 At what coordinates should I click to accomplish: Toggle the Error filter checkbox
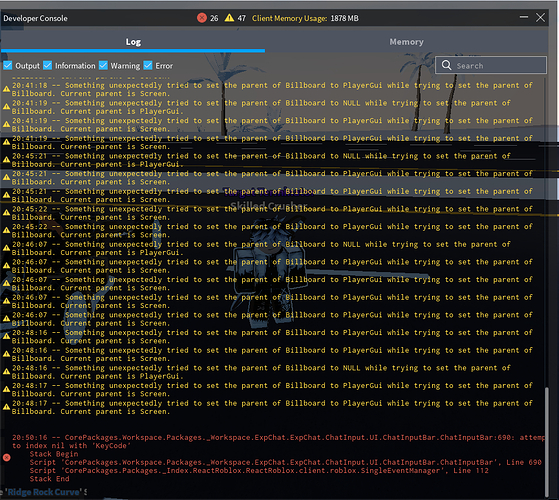148,65
